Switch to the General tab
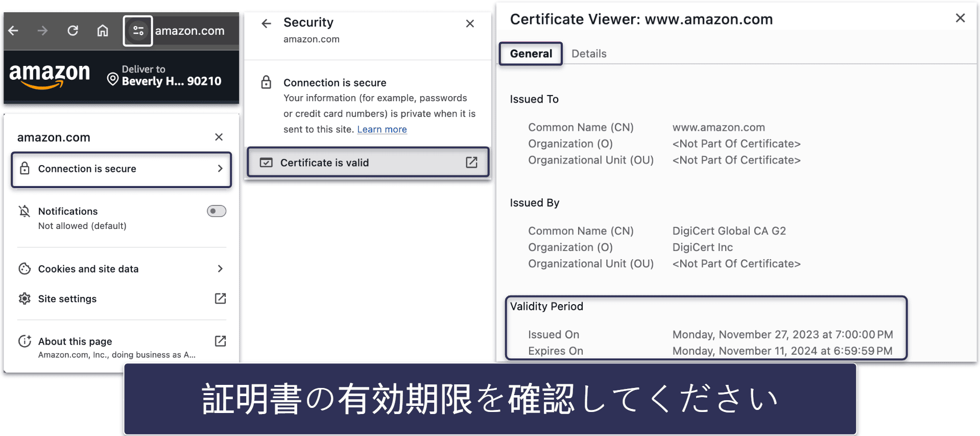Image resolution: width=980 pixels, height=436 pixels. pos(531,54)
